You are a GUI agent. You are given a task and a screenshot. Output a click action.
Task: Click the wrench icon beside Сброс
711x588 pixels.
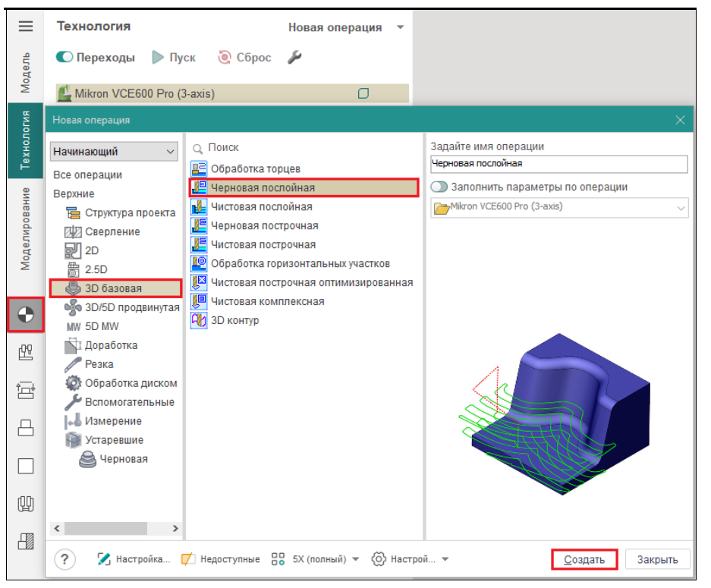(x=294, y=58)
